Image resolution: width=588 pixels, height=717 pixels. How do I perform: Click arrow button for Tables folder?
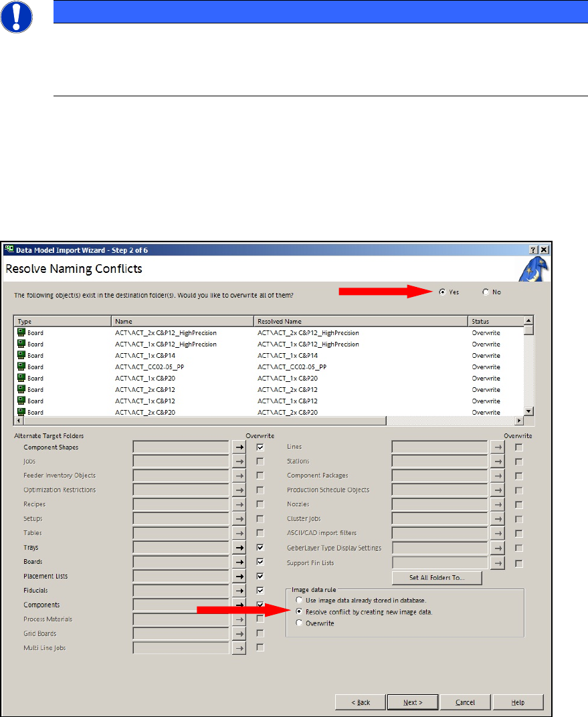[x=239, y=533]
